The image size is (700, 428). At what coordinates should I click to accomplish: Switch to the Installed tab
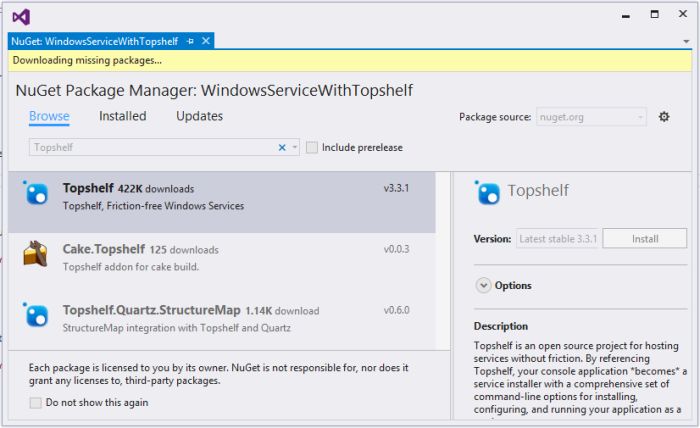(123, 116)
